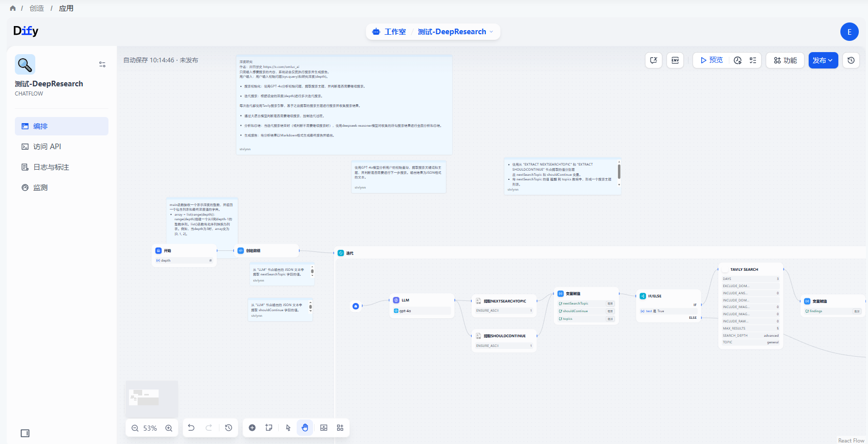Open the checklist icon in toolbar

[753, 60]
